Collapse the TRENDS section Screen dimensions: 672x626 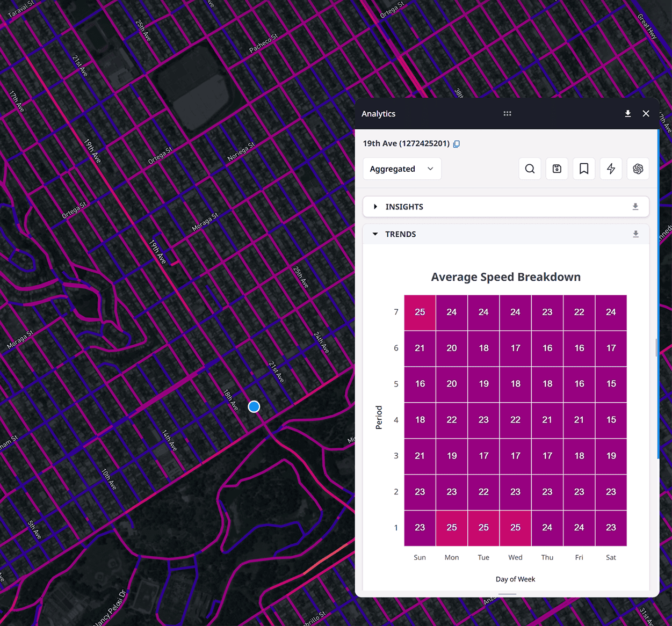tap(375, 234)
